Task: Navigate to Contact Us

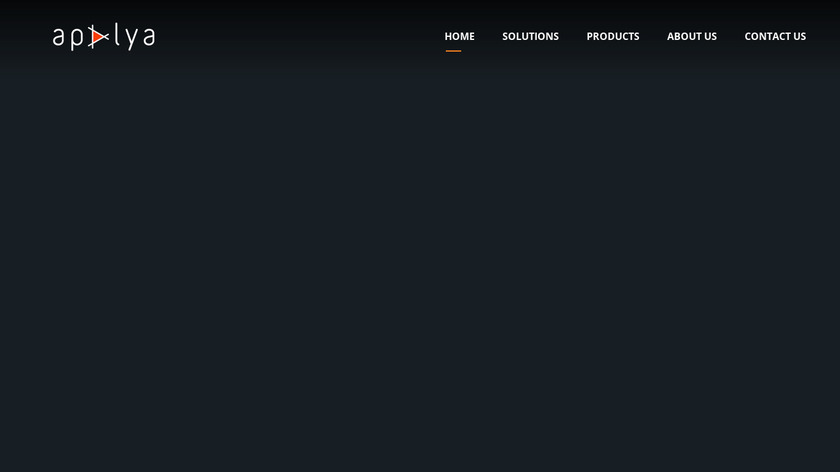Action: (775, 36)
